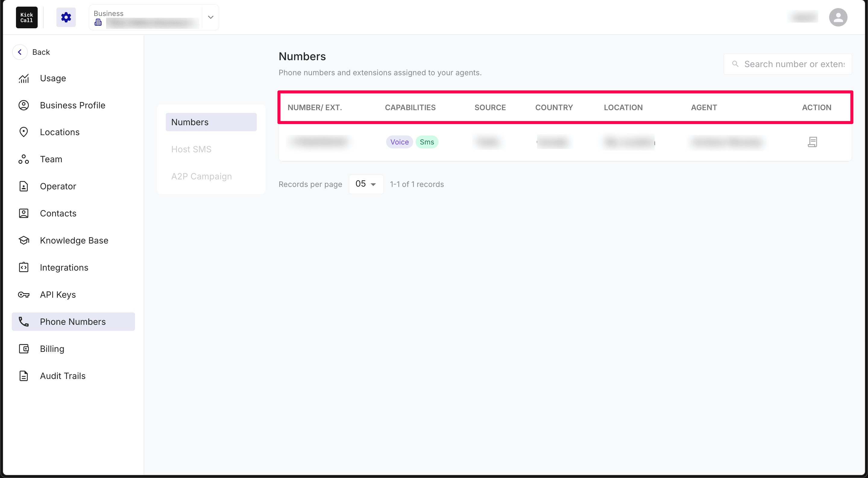Image resolution: width=868 pixels, height=478 pixels.
Task: Click the Voice capability badge
Action: click(399, 142)
